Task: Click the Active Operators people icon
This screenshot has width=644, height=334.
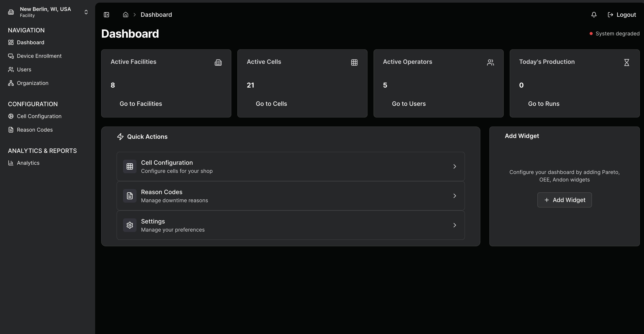Action: pyautogui.click(x=490, y=63)
